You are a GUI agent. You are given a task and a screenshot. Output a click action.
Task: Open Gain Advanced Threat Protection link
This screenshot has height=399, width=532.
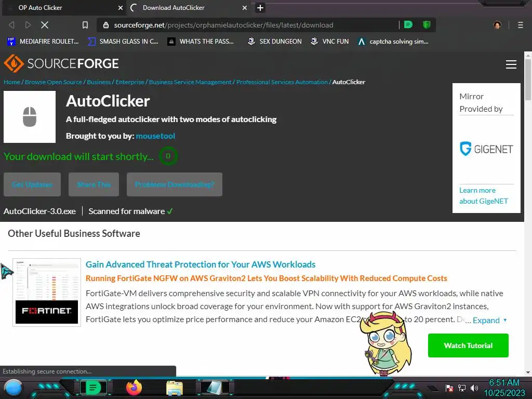[x=201, y=264]
